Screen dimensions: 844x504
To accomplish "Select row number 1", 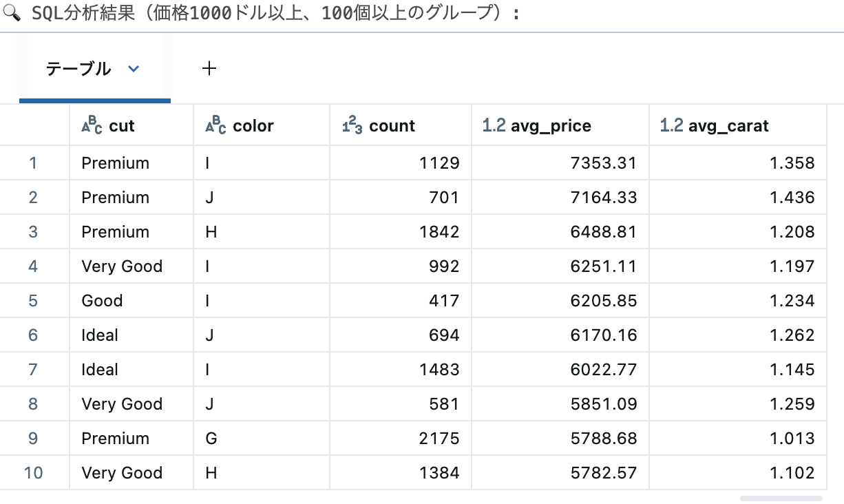I will point(34,162).
